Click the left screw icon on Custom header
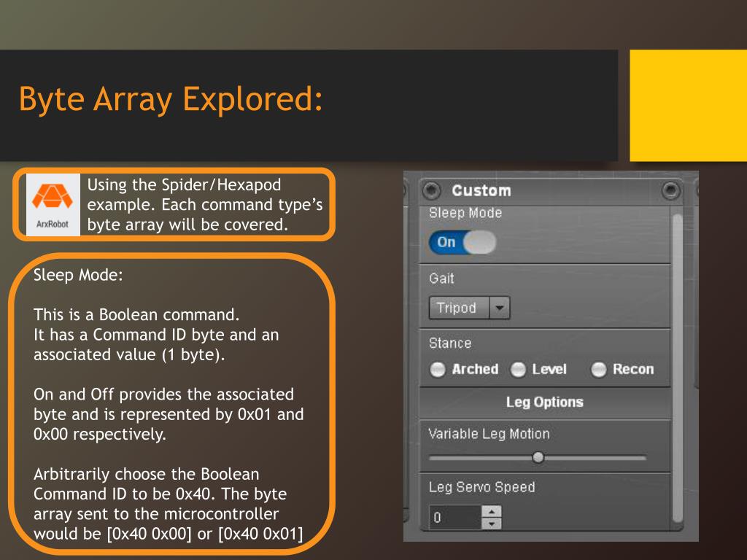747x560 pixels. (x=432, y=190)
